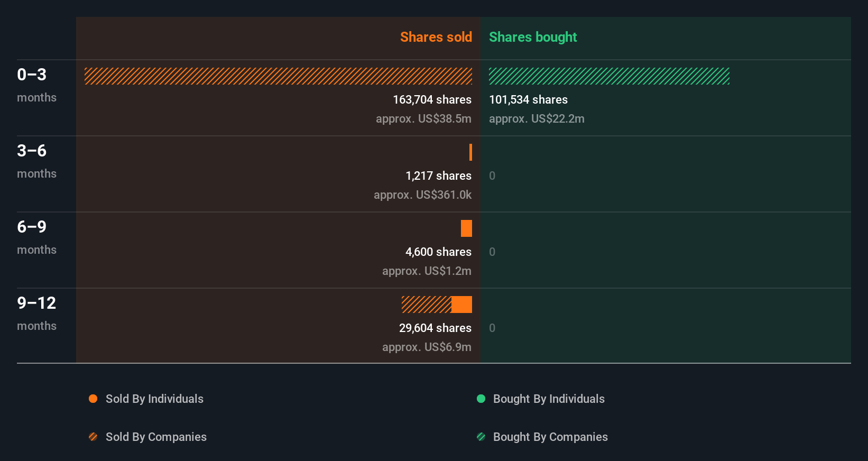The height and width of the screenshot is (461, 868).
Task: Click the striped part of 9–12 months bar
Action: point(427,305)
